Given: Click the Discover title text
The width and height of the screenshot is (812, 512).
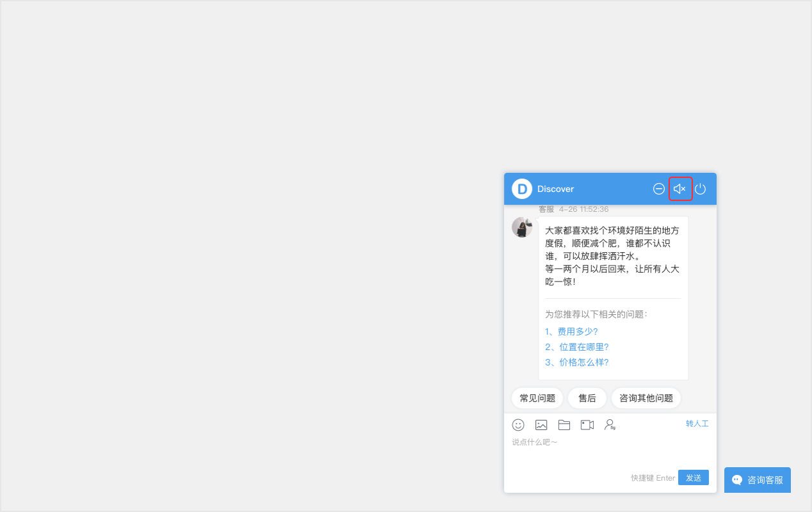Looking at the screenshot, I should click(x=555, y=189).
